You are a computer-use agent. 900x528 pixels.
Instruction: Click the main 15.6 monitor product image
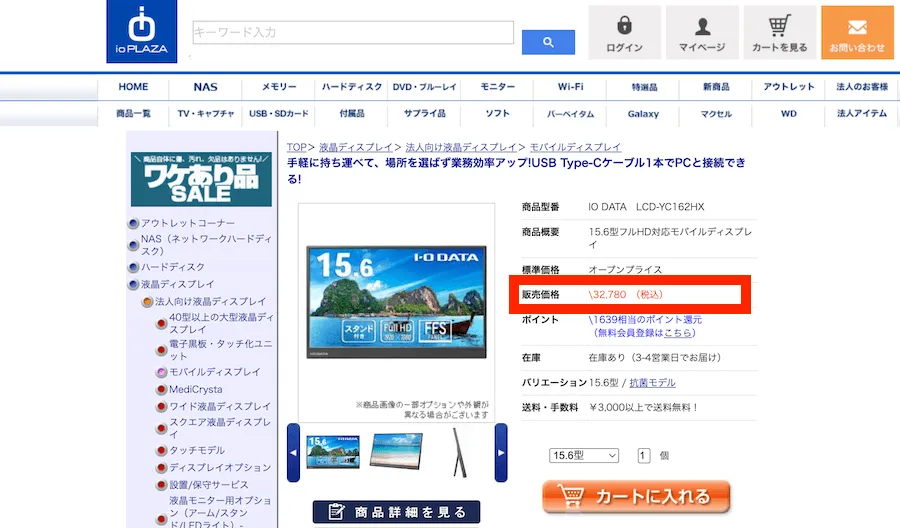pyautogui.click(x=397, y=302)
